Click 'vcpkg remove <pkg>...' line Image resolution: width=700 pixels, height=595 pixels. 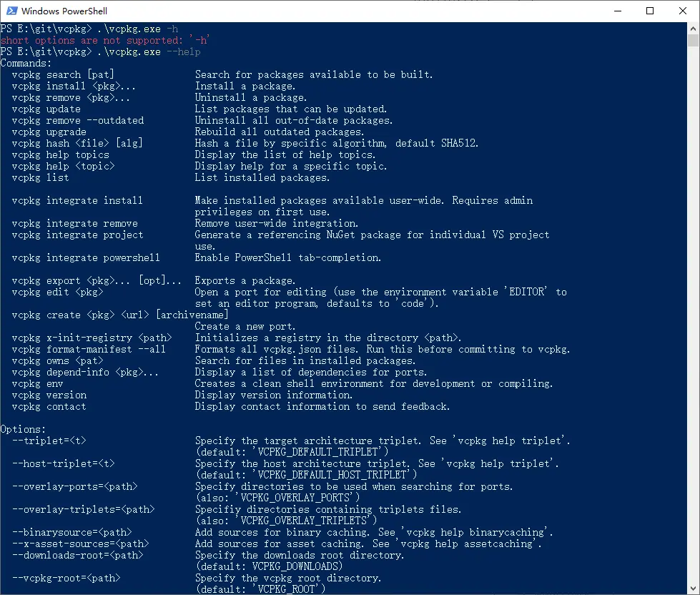71,97
